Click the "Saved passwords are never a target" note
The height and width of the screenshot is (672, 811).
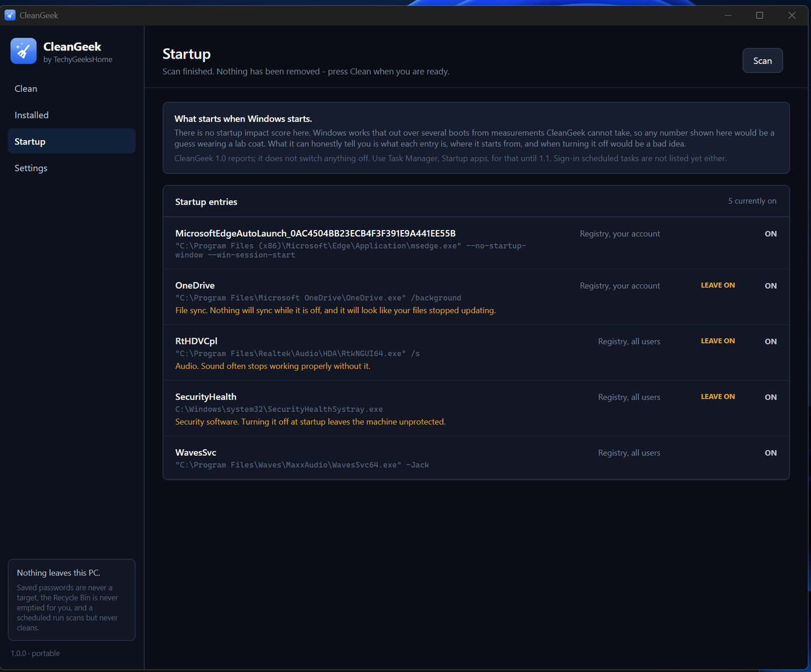click(67, 608)
